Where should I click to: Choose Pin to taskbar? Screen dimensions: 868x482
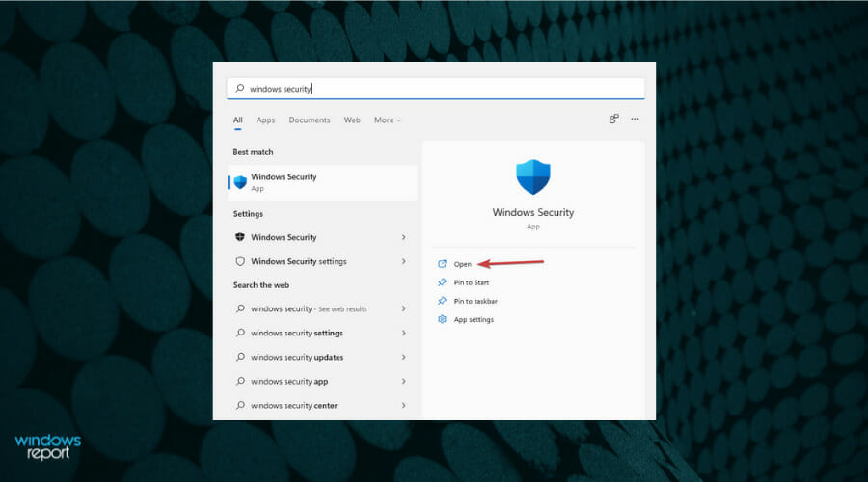[475, 301]
